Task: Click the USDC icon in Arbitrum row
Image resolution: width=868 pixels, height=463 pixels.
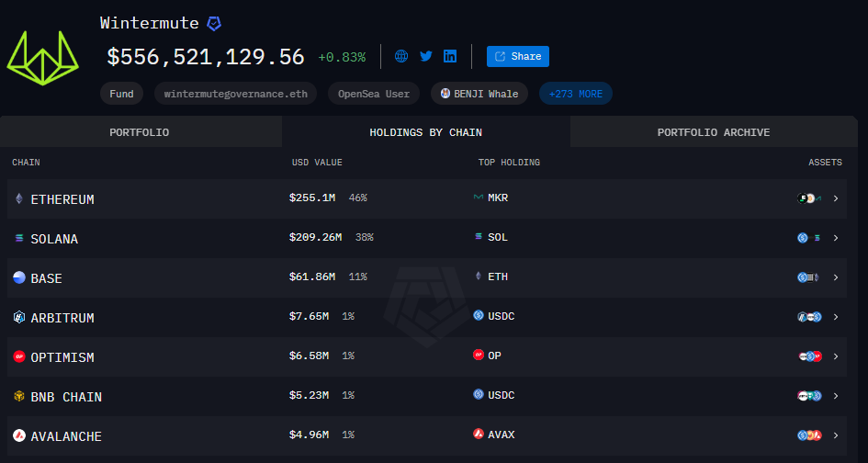Action: [x=479, y=315]
